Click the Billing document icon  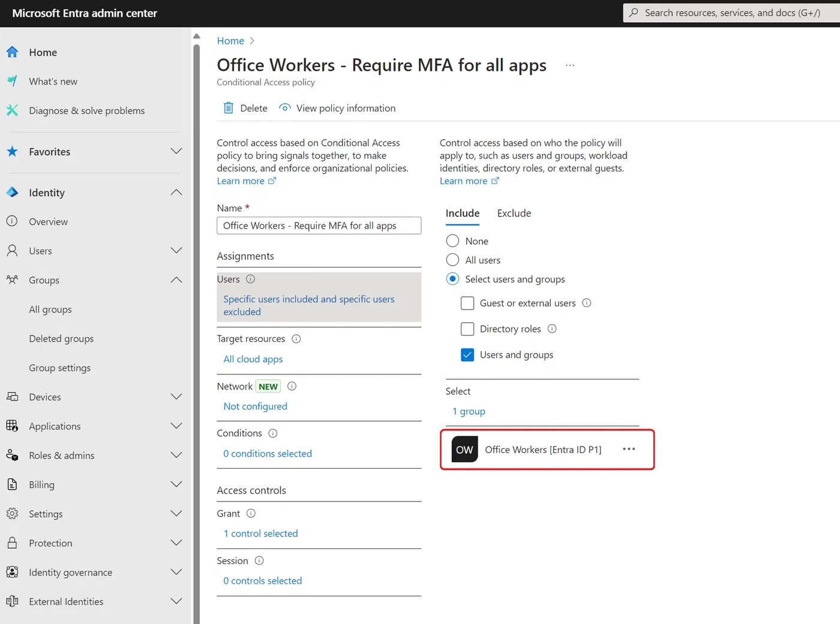click(x=12, y=484)
